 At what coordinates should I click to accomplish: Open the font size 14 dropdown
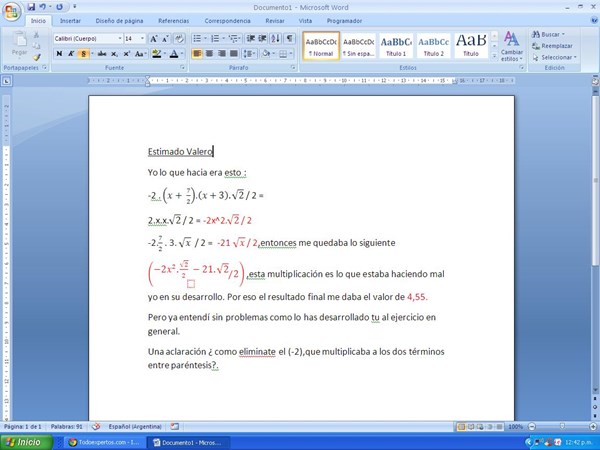[x=142, y=39]
